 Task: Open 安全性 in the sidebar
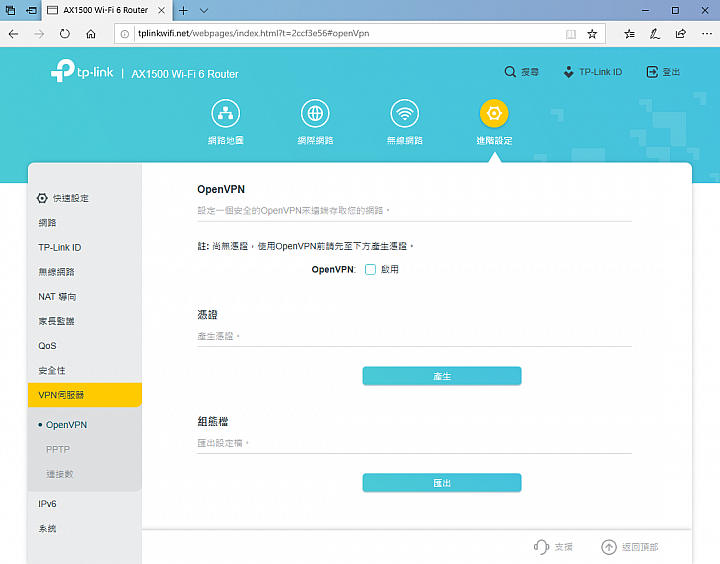tap(52, 370)
